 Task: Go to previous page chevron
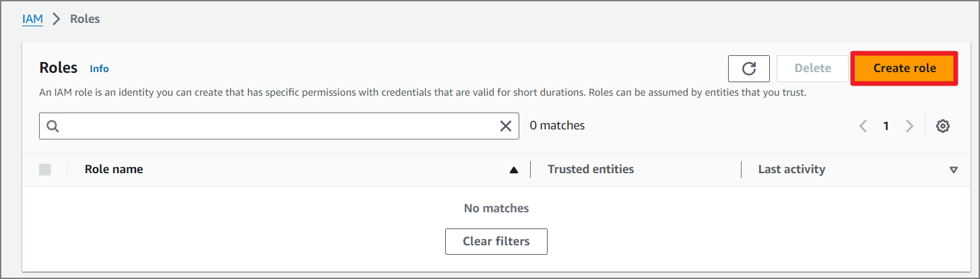tap(863, 126)
